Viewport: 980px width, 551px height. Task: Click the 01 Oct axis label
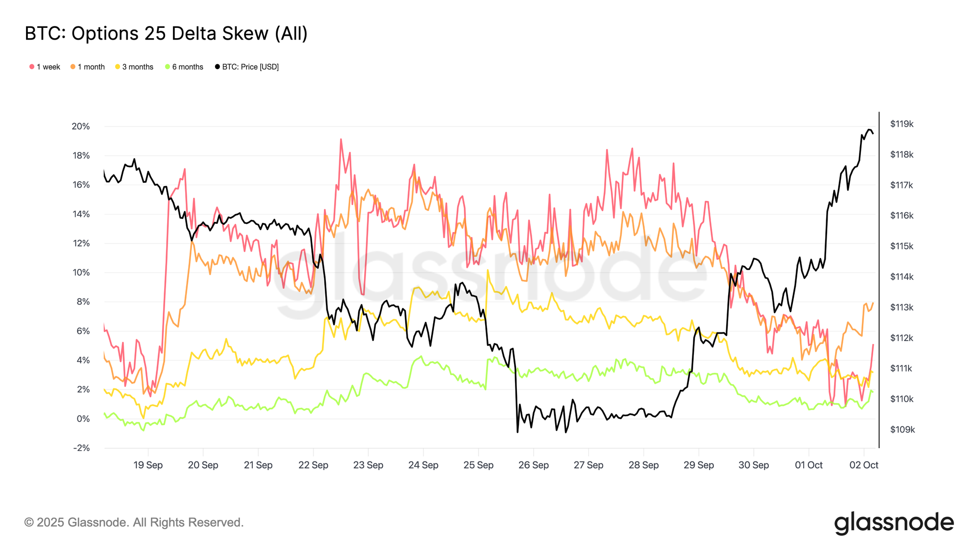(808, 465)
